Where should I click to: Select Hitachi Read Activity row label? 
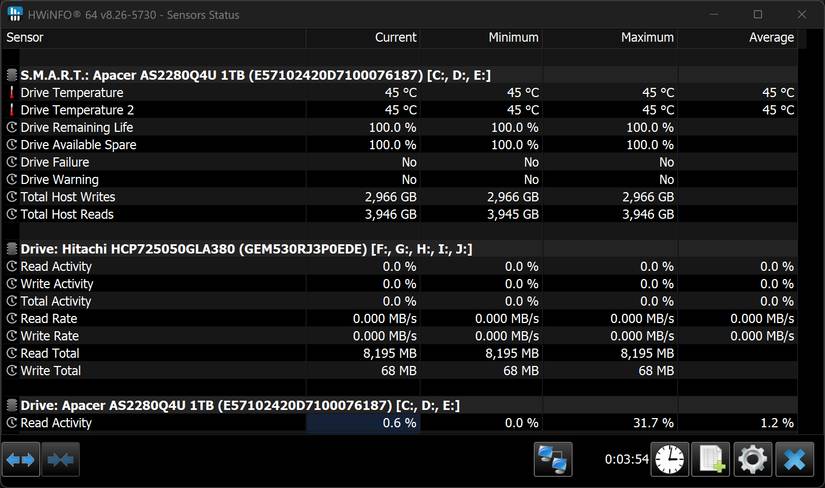(56, 266)
